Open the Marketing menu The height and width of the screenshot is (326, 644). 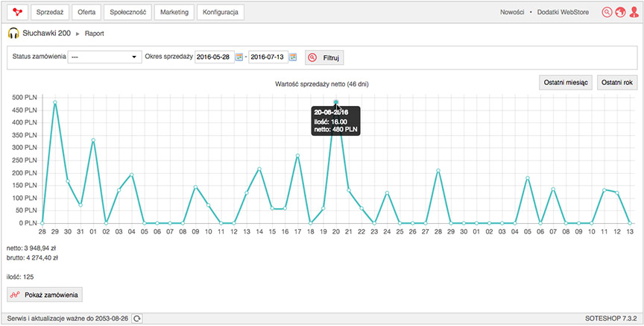[x=174, y=13]
